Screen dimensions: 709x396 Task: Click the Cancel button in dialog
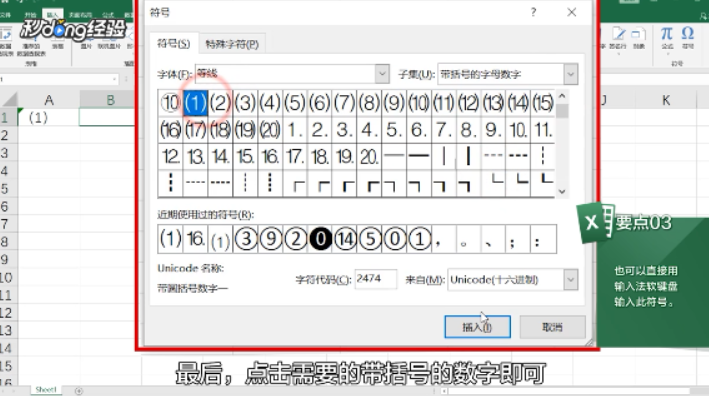553,327
